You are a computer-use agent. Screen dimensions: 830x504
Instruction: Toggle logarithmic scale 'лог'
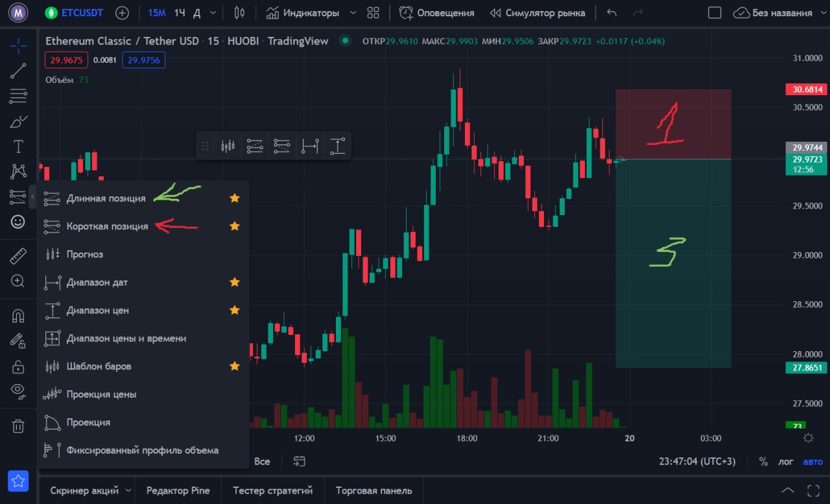(x=785, y=462)
